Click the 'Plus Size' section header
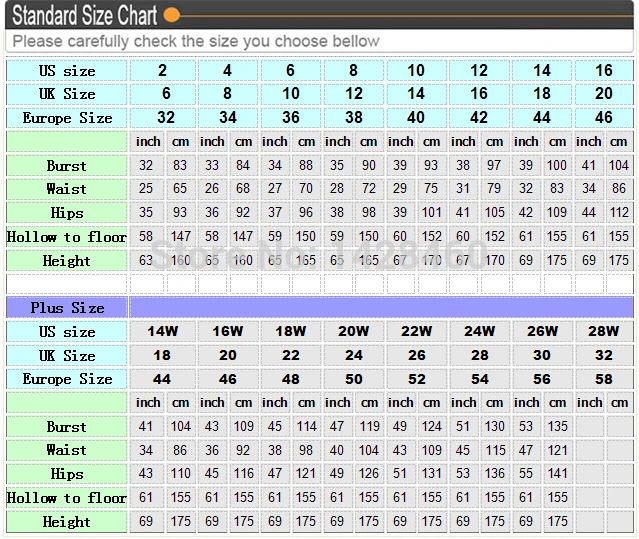The image size is (639, 539). (67, 308)
